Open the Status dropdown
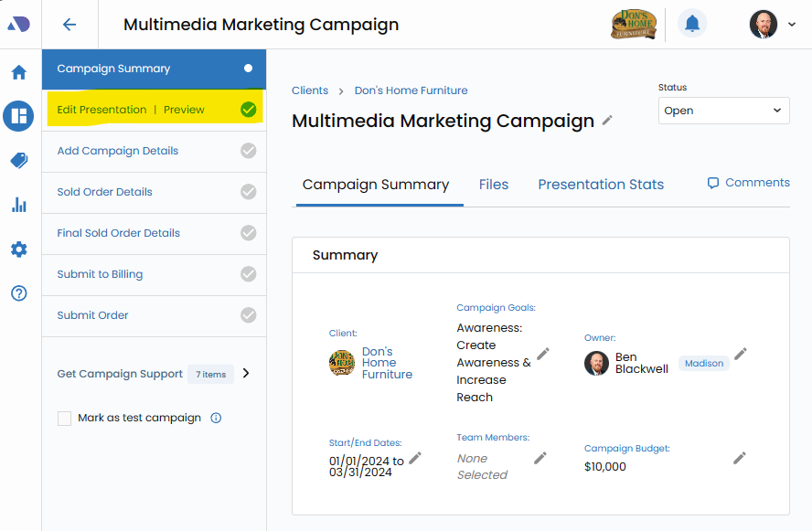Viewport: 812px width, 531px height. [723, 111]
